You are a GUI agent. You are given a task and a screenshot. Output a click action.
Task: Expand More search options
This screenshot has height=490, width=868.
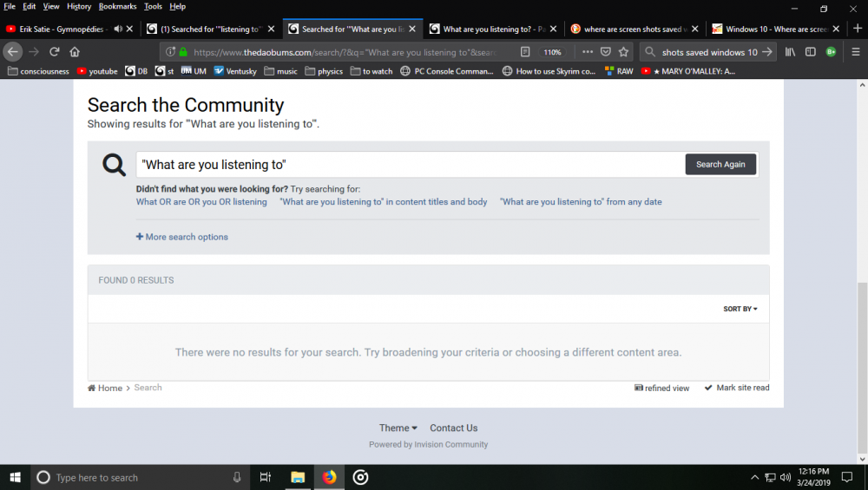tap(182, 237)
